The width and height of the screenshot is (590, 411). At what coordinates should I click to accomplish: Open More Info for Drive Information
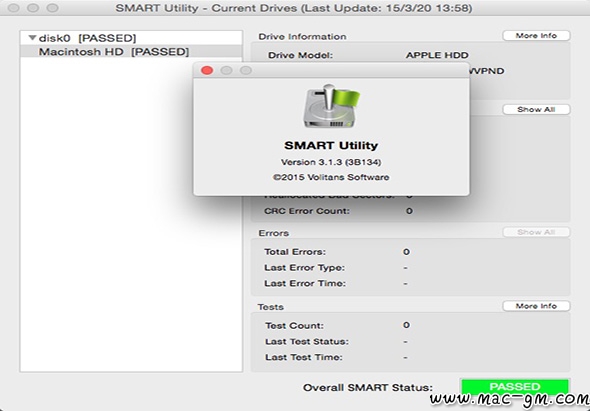coord(536,36)
